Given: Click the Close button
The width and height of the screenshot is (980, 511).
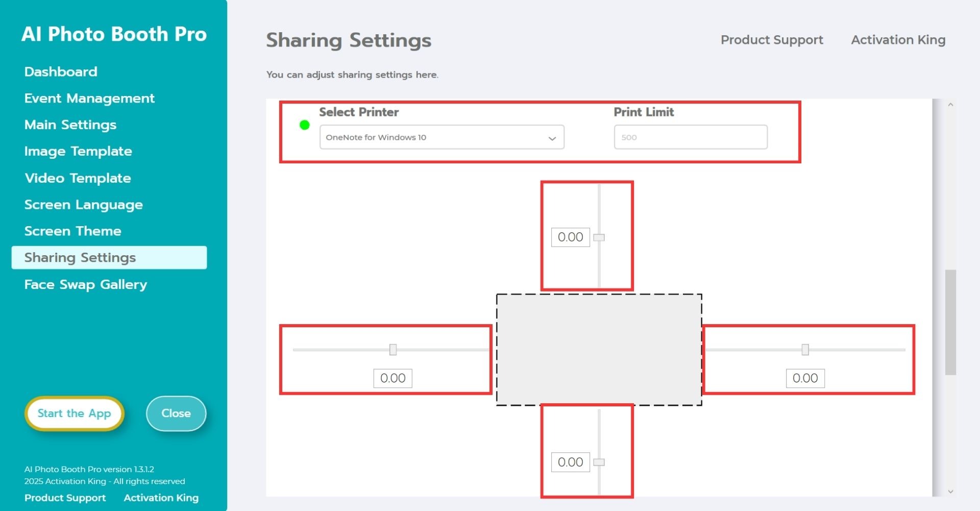Looking at the screenshot, I should click(x=176, y=413).
